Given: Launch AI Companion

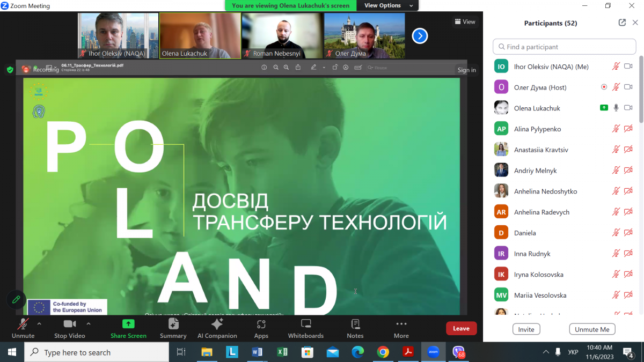Looking at the screenshot, I should pyautogui.click(x=217, y=328).
